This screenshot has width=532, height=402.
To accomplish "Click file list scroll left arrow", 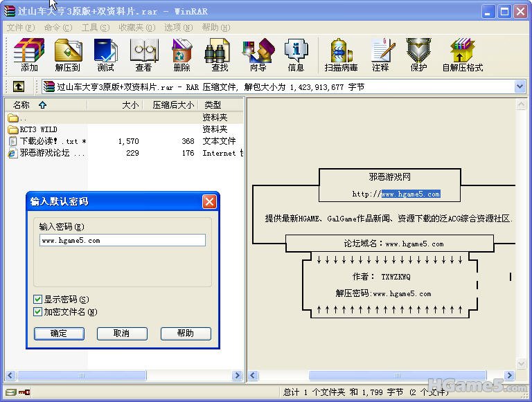I will 10,375.
